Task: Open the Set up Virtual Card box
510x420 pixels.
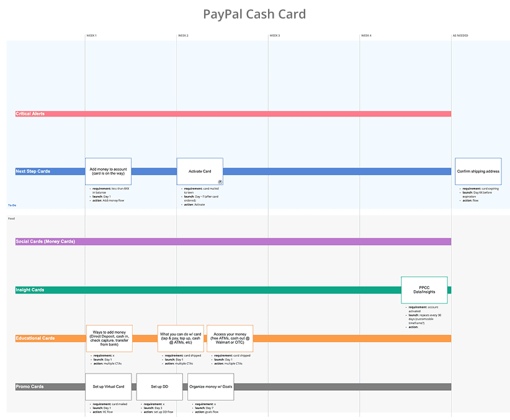Action: tap(109, 387)
